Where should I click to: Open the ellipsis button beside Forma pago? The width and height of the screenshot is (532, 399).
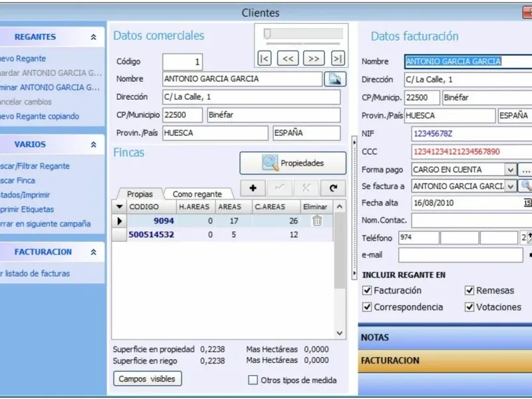tap(525, 170)
